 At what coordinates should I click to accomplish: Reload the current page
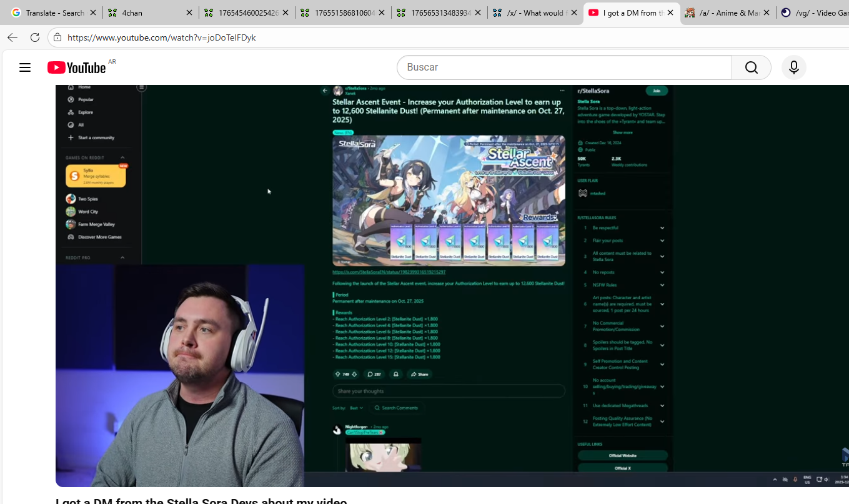click(35, 37)
